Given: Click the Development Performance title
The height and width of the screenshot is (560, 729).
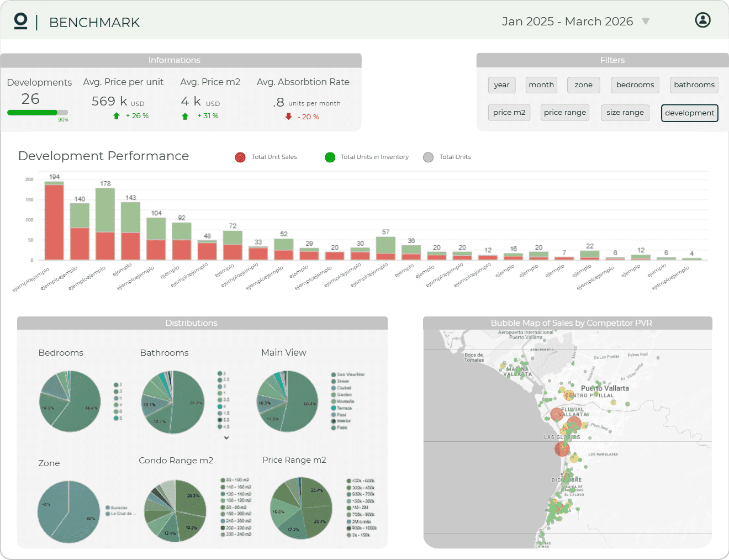Looking at the screenshot, I should (x=103, y=156).
